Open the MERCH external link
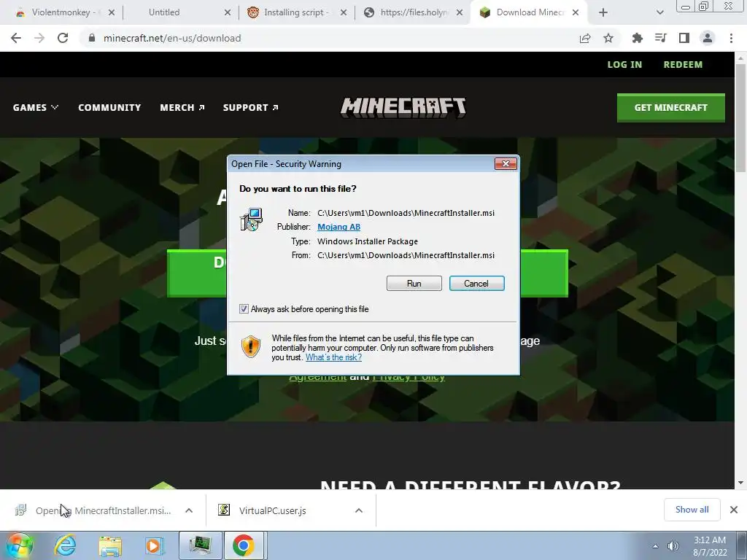The height and width of the screenshot is (560, 747). [182, 108]
